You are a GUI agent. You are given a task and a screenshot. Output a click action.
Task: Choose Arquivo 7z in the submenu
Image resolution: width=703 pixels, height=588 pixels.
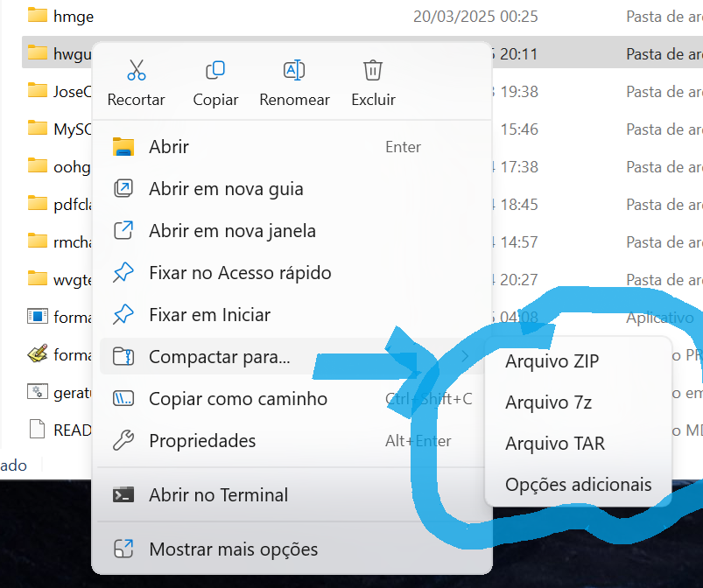tap(579, 402)
